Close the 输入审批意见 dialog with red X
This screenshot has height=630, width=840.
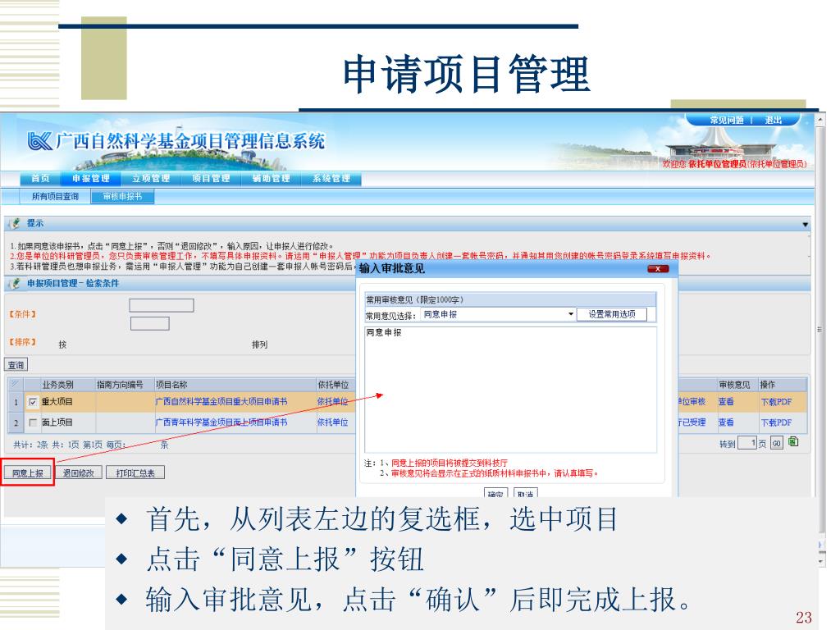pos(657,269)
